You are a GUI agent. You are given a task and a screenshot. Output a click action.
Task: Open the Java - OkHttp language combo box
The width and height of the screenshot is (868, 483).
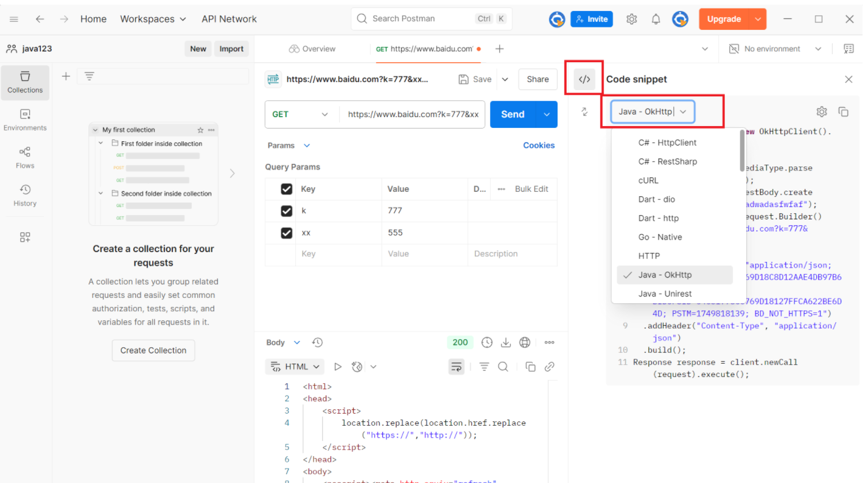click(x=653, y=111)
